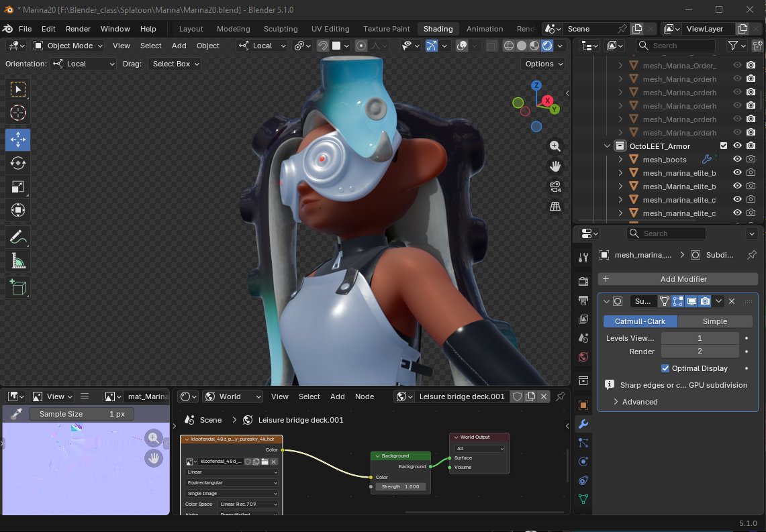Open the Render menu
This screenshot has height=532, width=766.
point(78,29)
